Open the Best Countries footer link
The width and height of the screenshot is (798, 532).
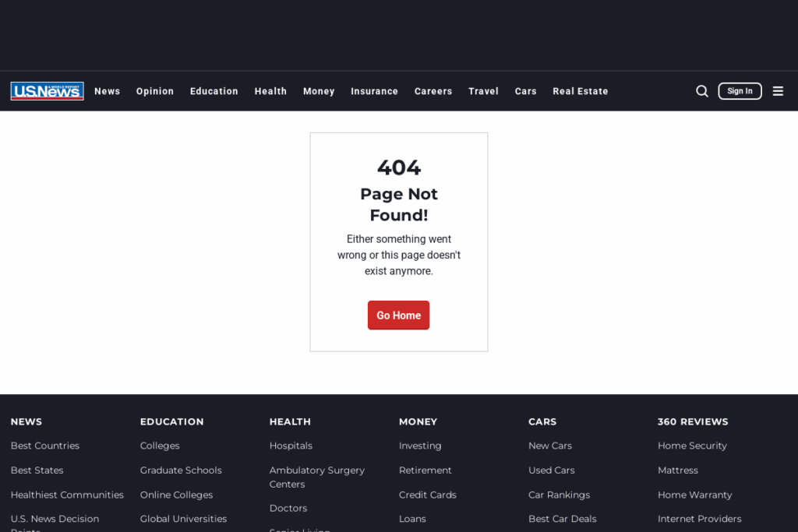coord(45,446)
